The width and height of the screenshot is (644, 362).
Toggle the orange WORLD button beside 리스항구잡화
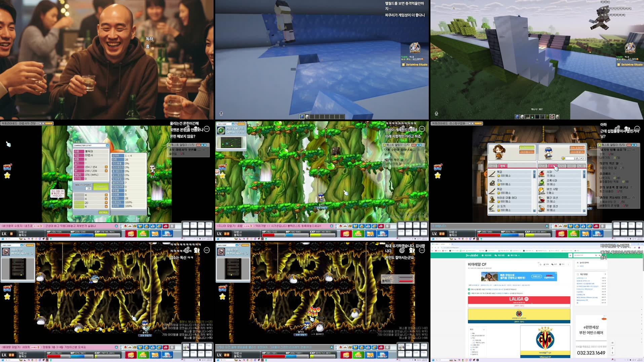(478, 123)
